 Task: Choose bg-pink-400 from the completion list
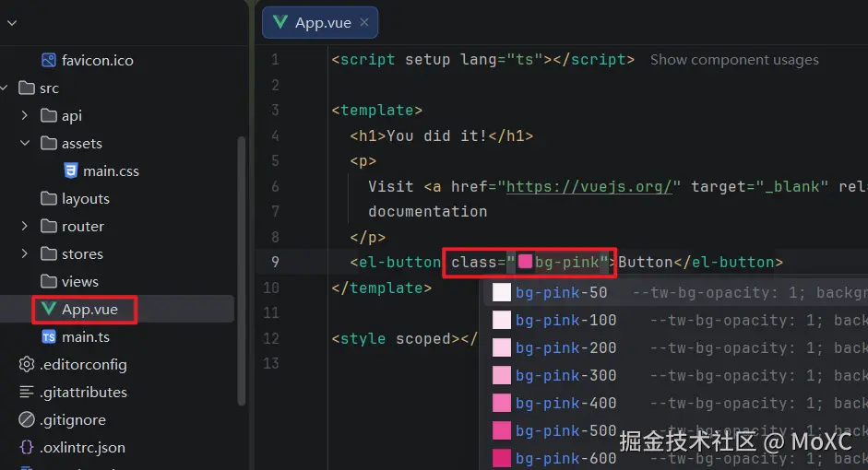pos(675,403)
